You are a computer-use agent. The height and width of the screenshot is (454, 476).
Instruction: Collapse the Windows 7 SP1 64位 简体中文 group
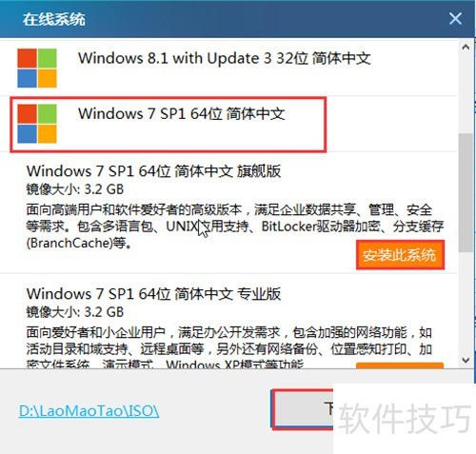[x=169, y=125]
